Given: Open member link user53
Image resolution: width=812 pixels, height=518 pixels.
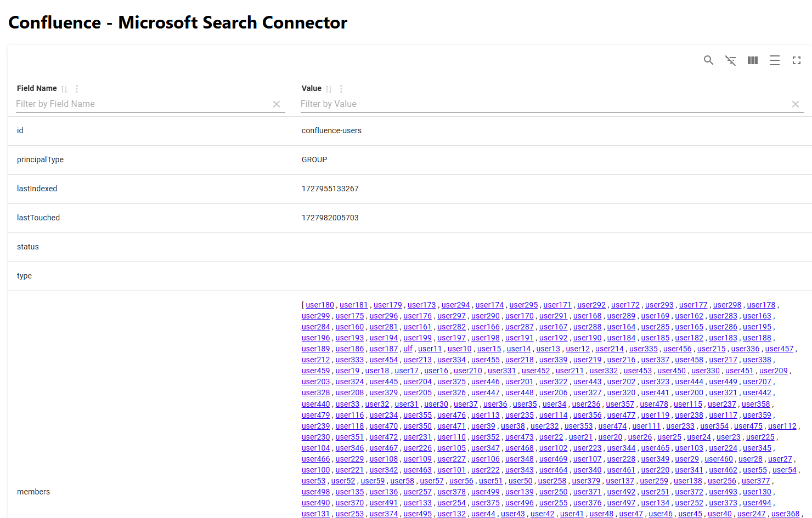Looking at the screenshot, I should tap(314, 481).
